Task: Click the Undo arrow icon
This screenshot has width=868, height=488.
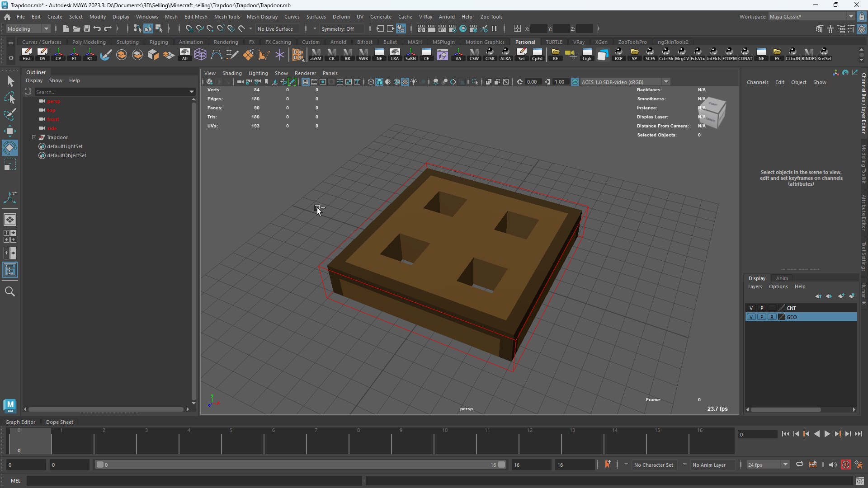Action: (97, 28)
